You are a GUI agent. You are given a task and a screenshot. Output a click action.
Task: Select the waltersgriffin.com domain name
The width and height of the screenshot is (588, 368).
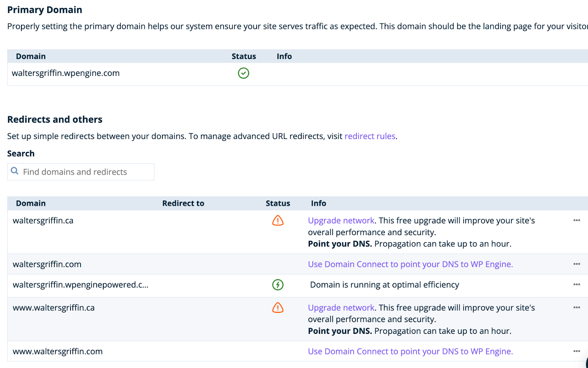pyautogui.click(x=47, y=264)
